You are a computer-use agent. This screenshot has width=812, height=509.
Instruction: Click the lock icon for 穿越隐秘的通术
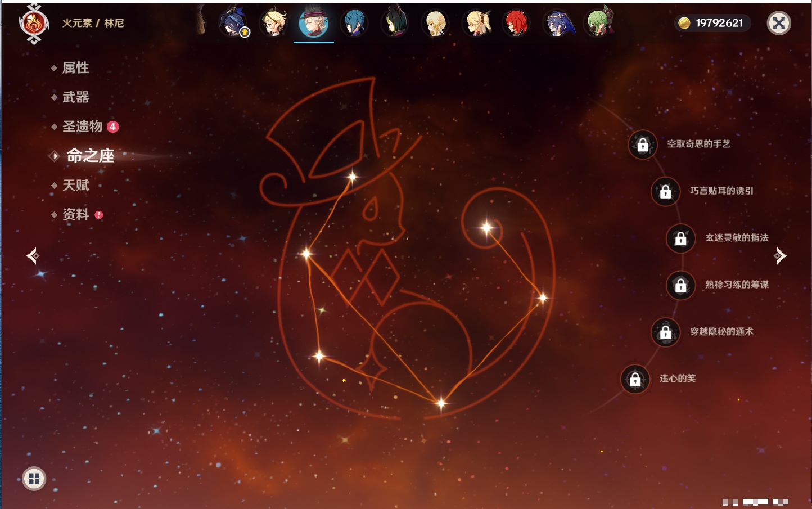[666, 332]
